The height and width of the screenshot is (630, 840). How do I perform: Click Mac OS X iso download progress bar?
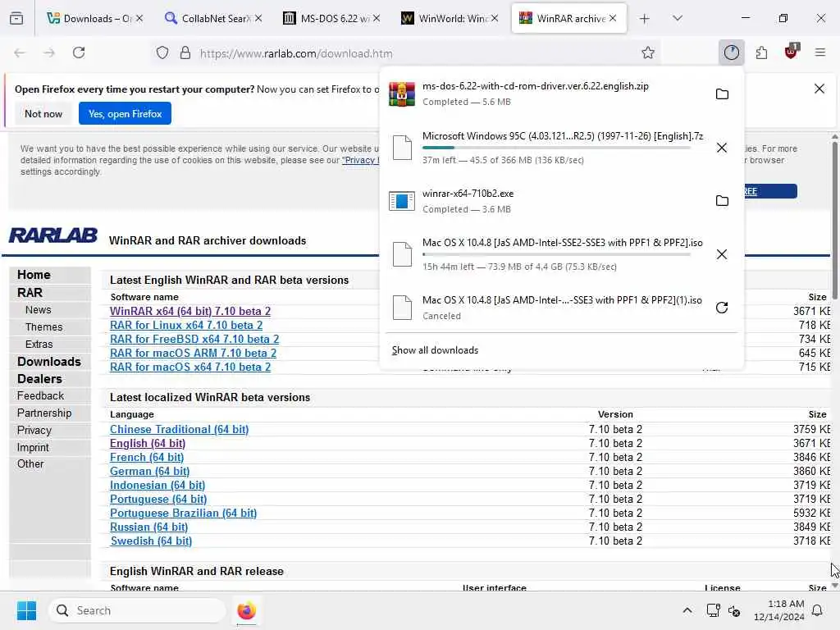pos(556,254)
